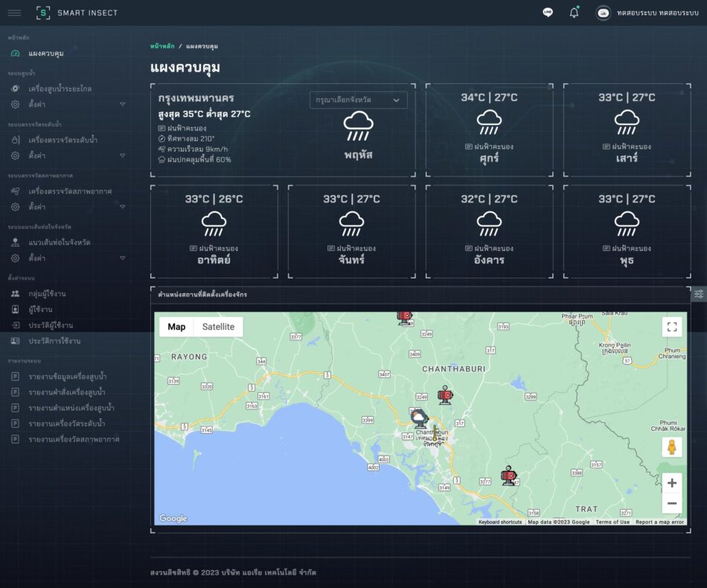Click the Friday weather forecast card
The image size is (707, 588).
489,130
